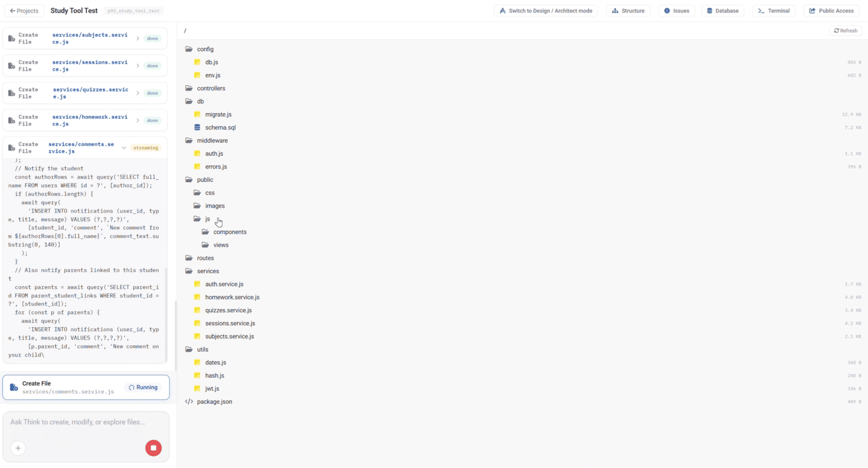
Task: Click services/subjects.service.js link in steps
Action: 90,38
